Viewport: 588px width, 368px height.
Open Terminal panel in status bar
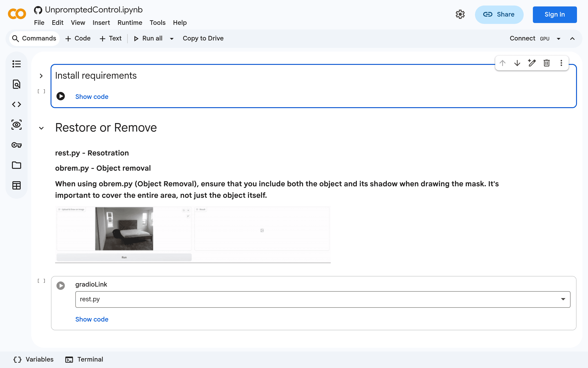(x=84, y=359)
